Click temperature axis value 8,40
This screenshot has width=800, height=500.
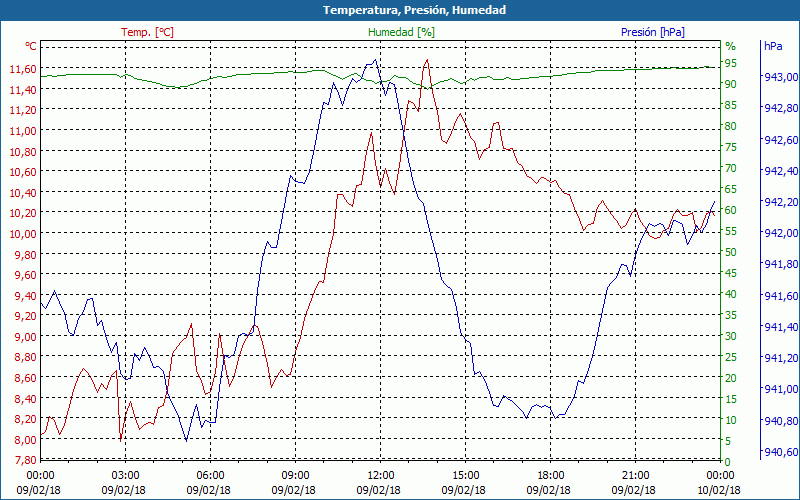[26, 398]
